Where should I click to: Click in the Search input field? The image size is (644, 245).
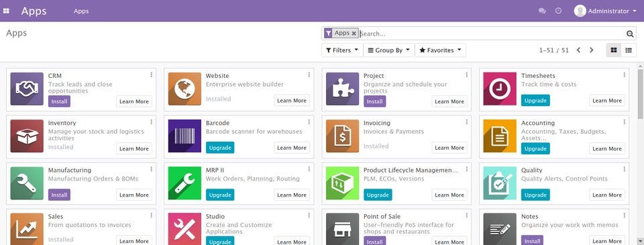click(492, 34)
